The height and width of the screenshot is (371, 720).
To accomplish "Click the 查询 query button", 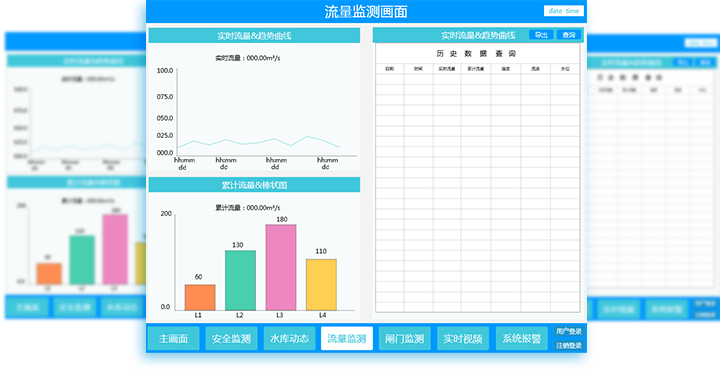I will coord(569,35).
